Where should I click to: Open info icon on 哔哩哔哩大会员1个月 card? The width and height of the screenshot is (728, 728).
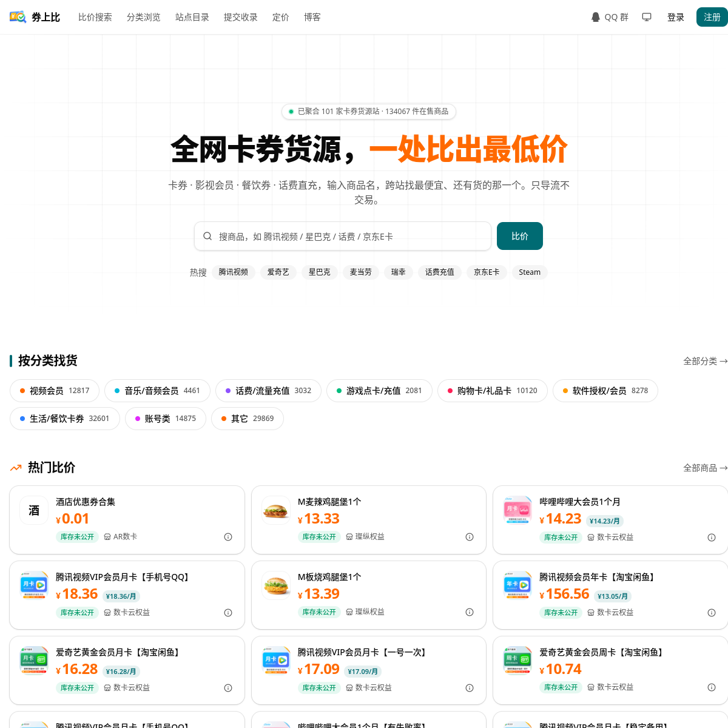coord(712,538)
